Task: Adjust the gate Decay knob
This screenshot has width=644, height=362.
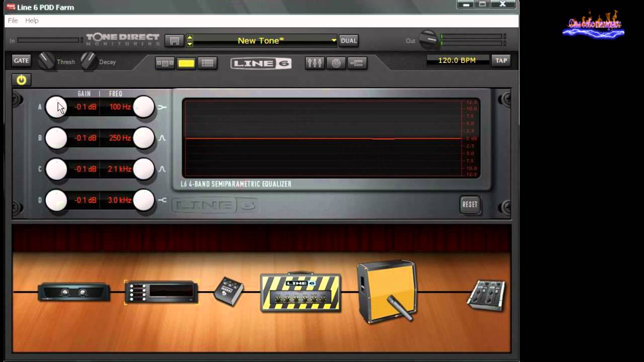Action: click(x=89, y=61)
